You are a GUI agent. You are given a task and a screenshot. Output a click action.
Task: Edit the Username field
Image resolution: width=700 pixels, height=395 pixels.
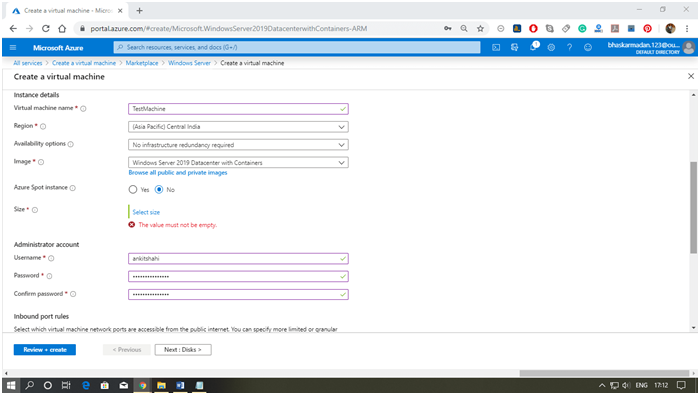coord(238,258)
